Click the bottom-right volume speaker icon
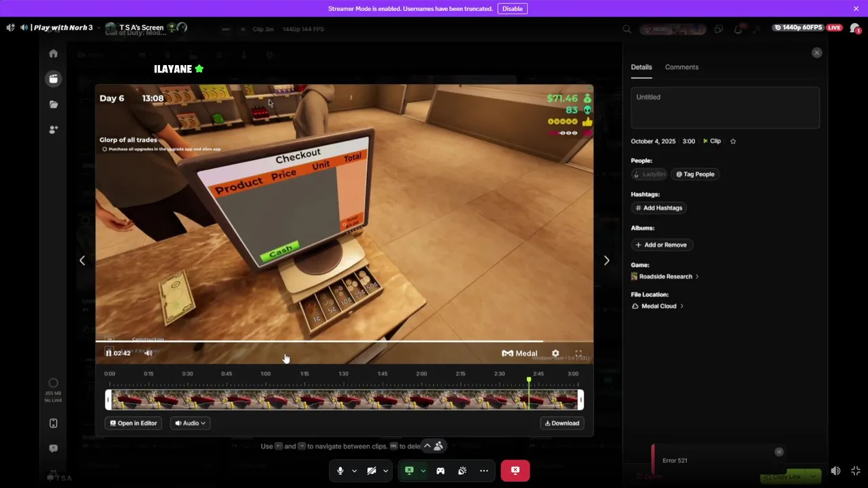868x488 pixels. click(835, 471)
